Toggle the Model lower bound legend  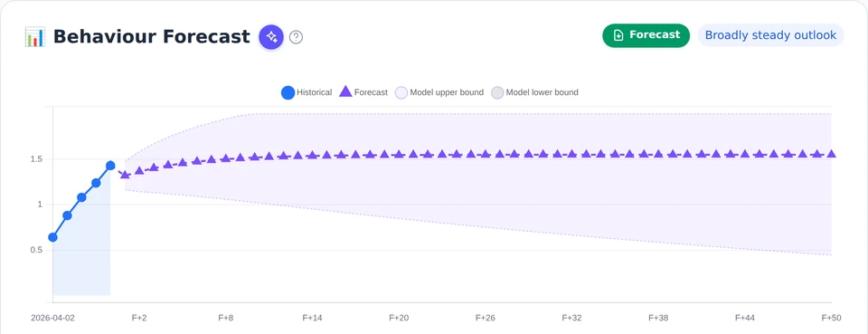click(x=534, y=92)
